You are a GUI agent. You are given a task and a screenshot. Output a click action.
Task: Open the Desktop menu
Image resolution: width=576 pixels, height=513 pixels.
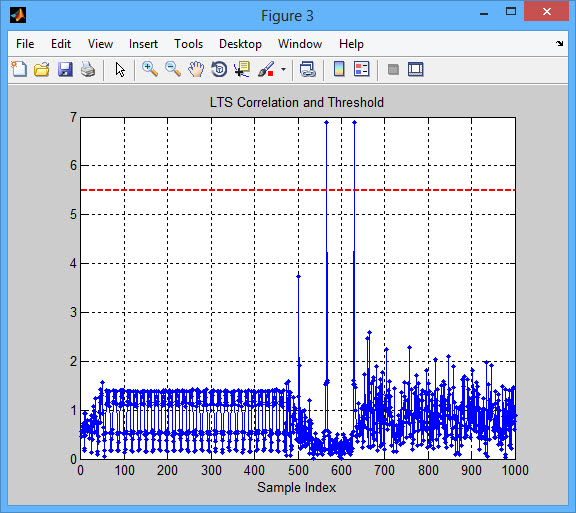click(x=240, y=44)
